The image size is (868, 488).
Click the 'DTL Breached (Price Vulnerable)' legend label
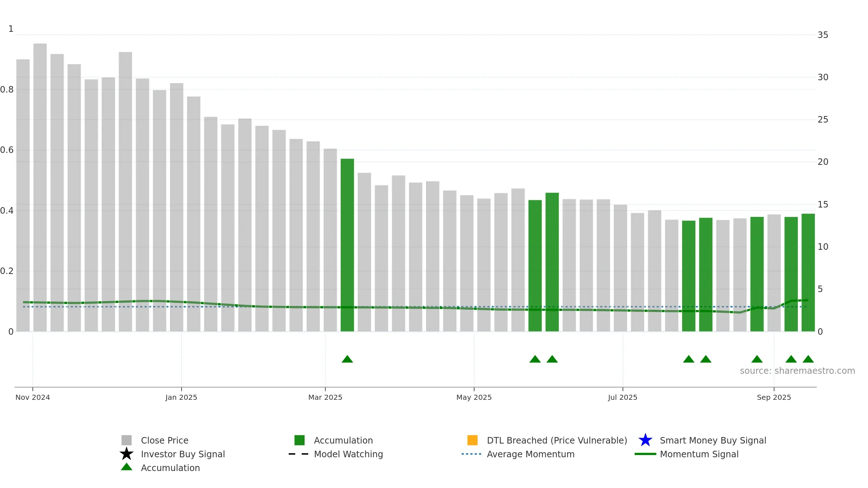[x=557, y=441]
